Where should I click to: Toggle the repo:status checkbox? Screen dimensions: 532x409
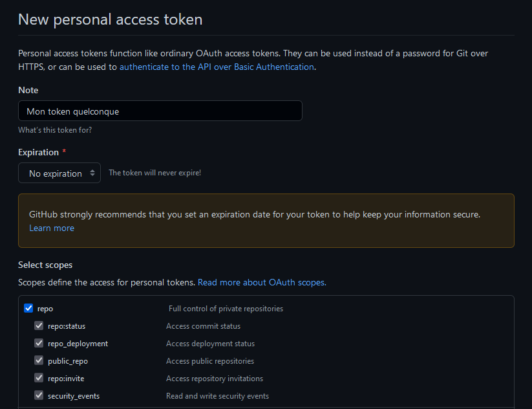[39, 326]
